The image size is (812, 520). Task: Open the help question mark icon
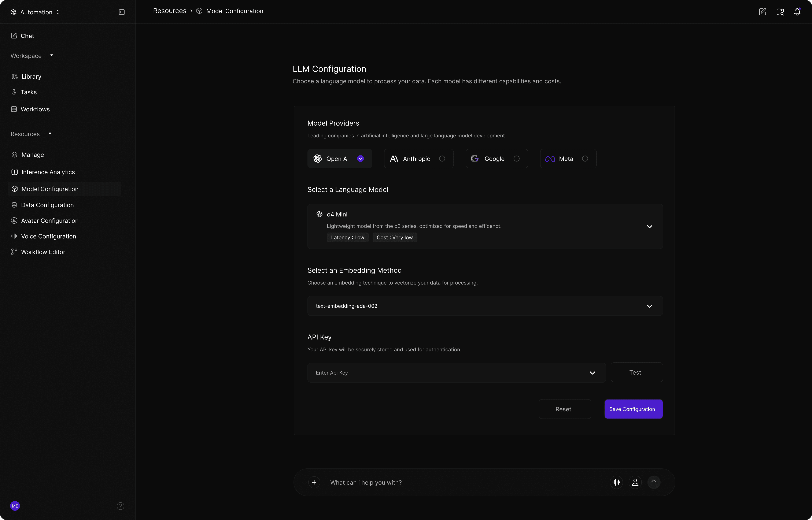click(120, 506)
